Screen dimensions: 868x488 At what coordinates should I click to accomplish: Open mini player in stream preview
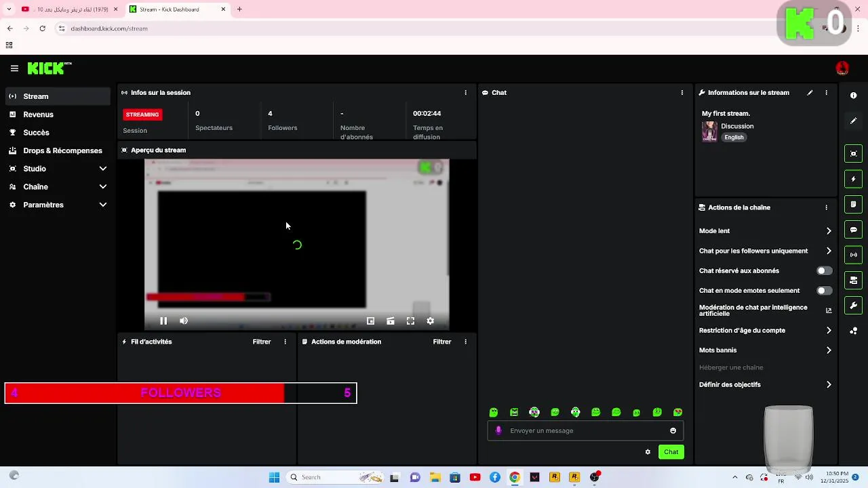pyautogui.click(x=370, y=321)
